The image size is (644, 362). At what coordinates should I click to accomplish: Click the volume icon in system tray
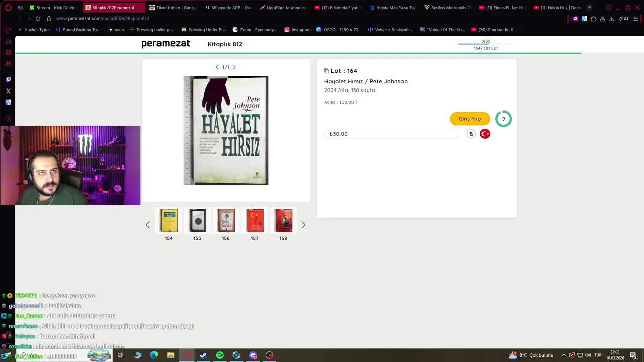pyautogui.click(x=588, y=355)
